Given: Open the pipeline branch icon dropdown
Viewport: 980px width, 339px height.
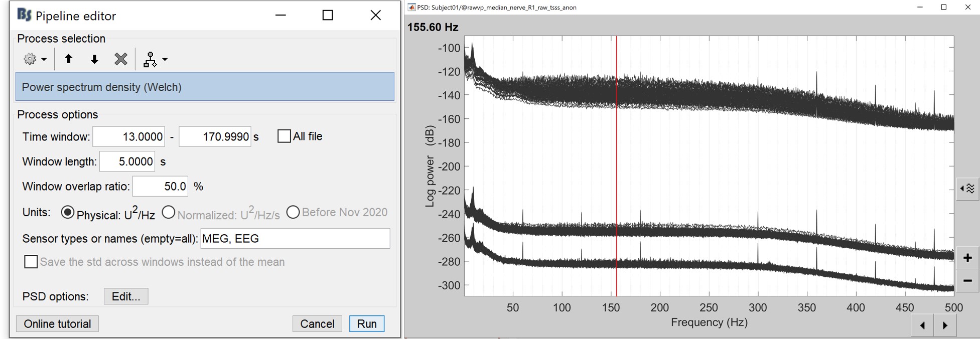Looking at the screenshot, I should 155,60.
